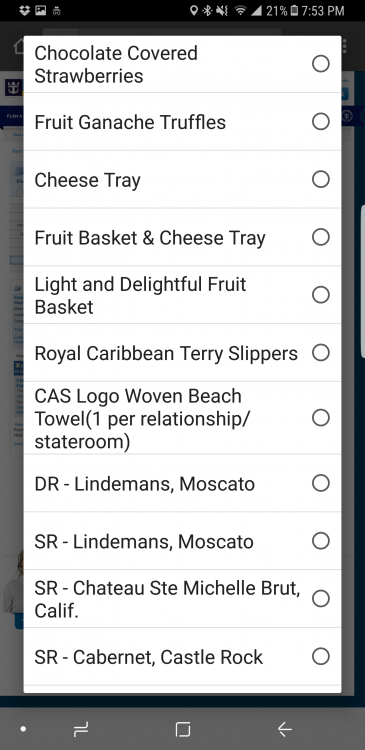The height and width of the screenshot is (750, 365).
Task: Tap the Dropbox icon in status bar
Action: (24, 10)
